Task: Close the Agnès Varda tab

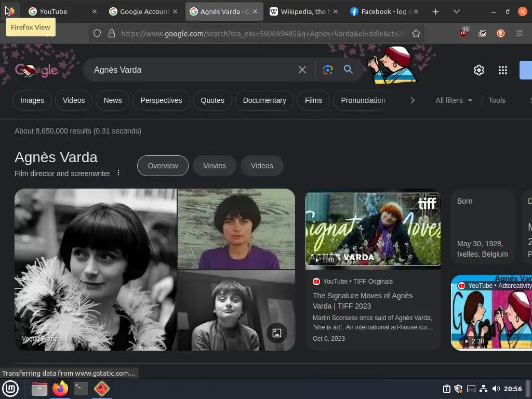Action: pyautogui.click(x=255, y=11)
